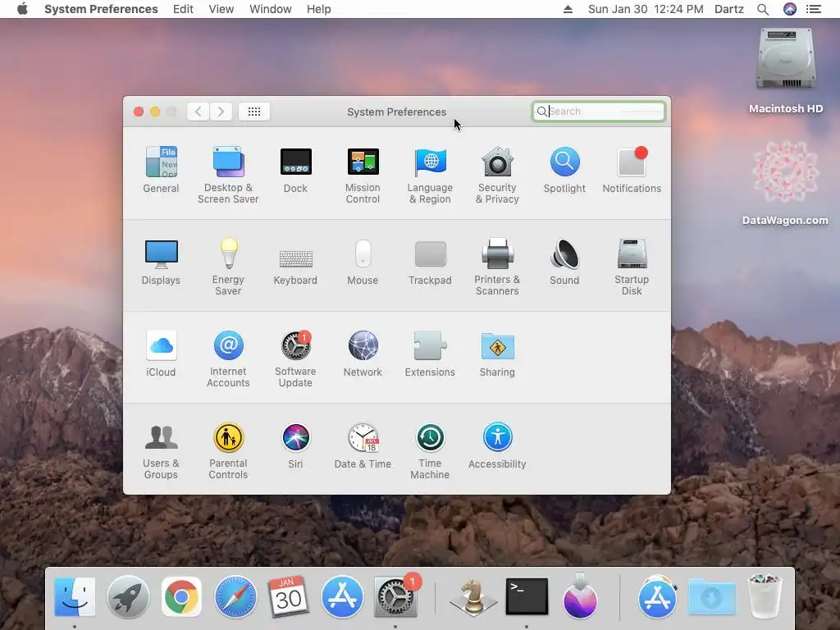This screenshot has width=840, height=630.
Task: Open Internet Accounts preferences
Action: pyautogui.click(x=228, y=359)
